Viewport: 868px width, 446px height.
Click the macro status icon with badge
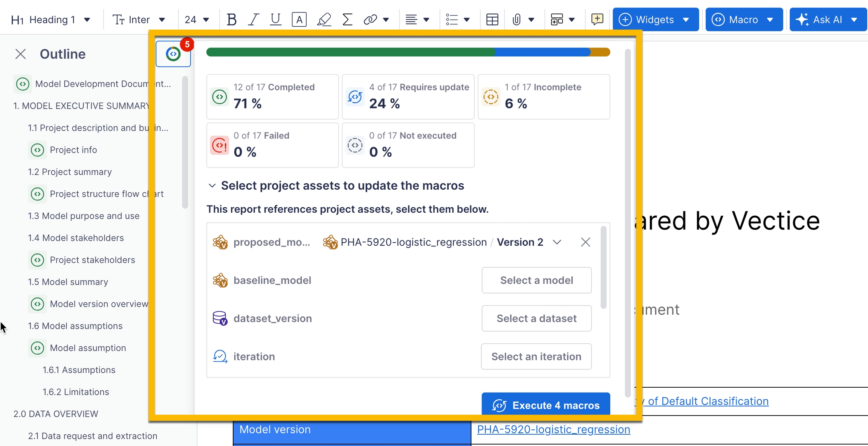pos(173,54)
